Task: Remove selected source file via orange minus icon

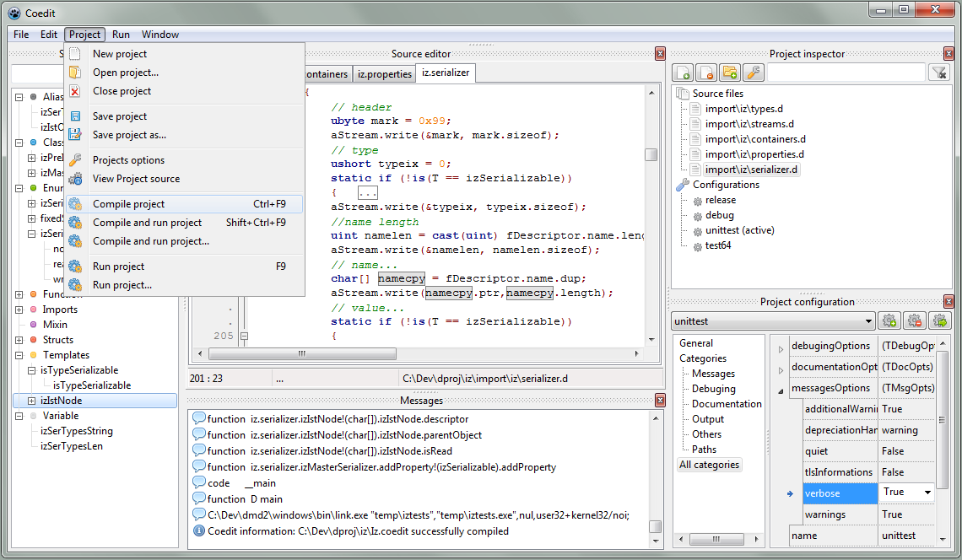Action: pyautogui.click(x=706, y=73)
